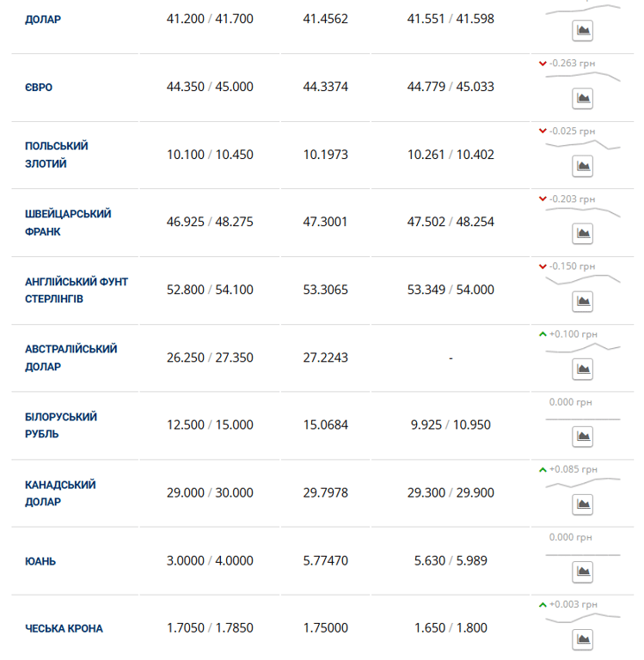644x660 pixels.
Task: Open Швейцарський франк currency link
Action: pyautogui.click(x=68, y=223)
